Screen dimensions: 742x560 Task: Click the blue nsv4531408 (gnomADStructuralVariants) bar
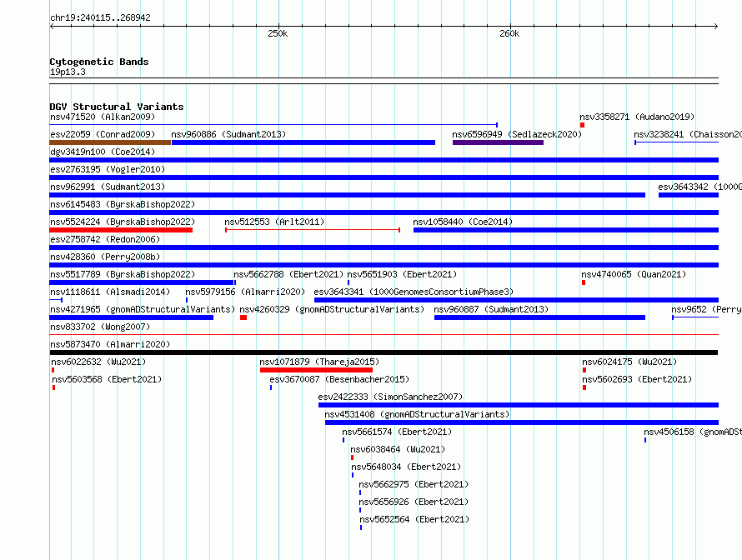522,422
